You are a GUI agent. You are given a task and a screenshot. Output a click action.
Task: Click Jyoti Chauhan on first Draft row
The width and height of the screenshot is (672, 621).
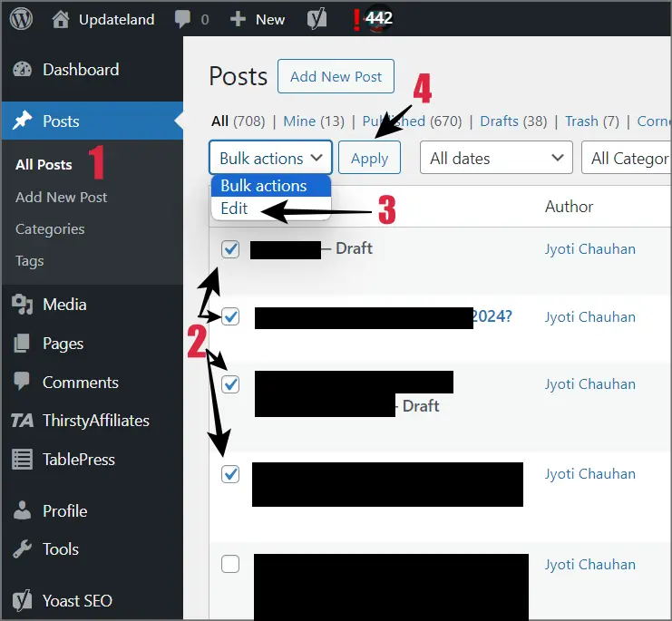[x=590, y=248]
